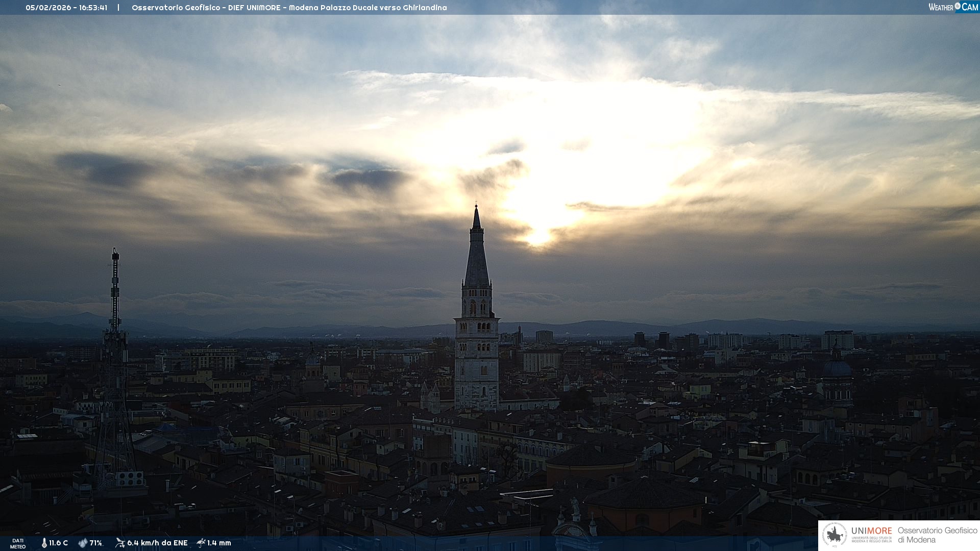Click the blue CAM badge in logo
This screenshot has height=551, width=980.
(969, 7)
